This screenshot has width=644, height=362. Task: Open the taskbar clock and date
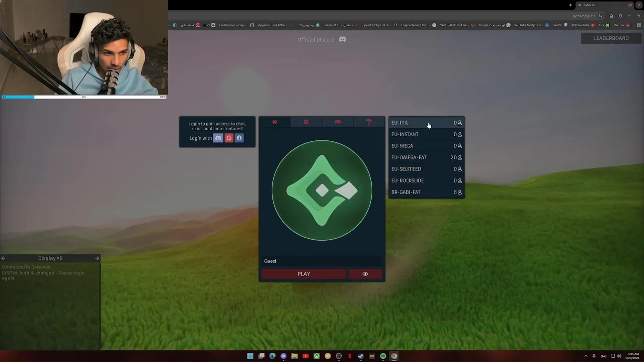click(632, 356)
